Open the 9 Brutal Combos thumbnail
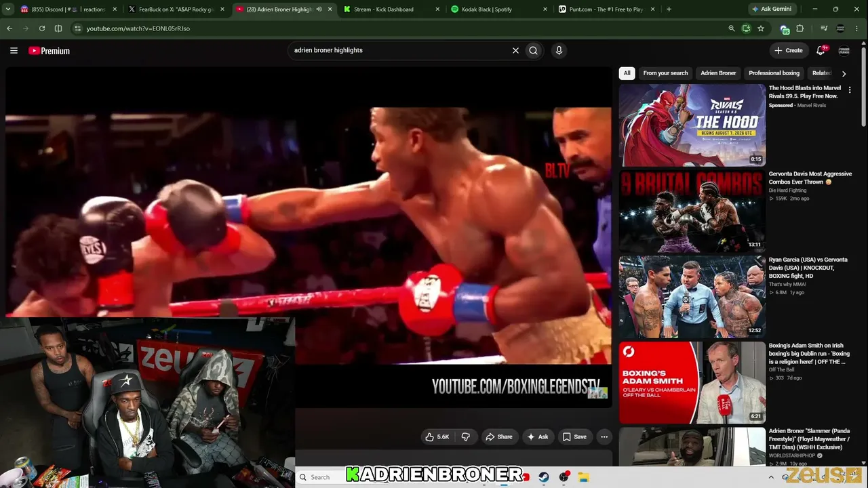The image size is (868, 488). (x=692, y=211)
